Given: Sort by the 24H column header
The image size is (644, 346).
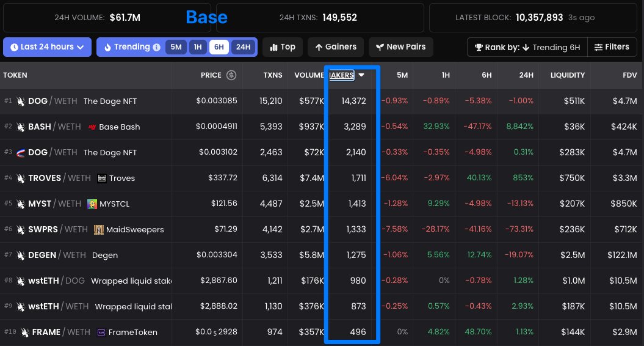Looking at the screenshot, I should click(526, 75).
